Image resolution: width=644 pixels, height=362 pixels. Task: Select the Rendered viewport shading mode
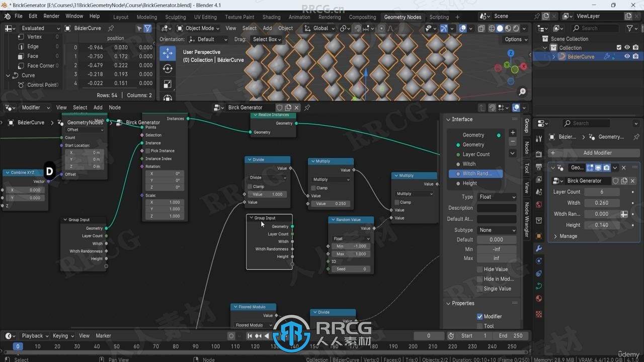coord(516,29)
